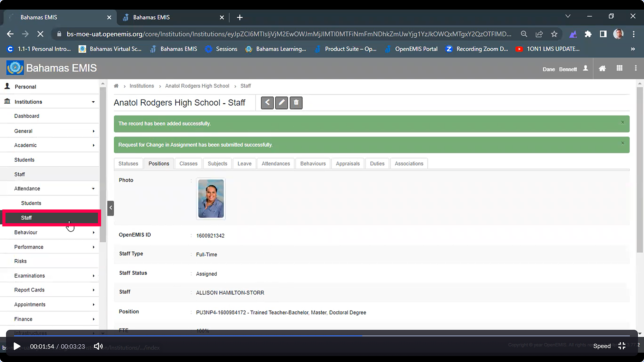Expand the Appointments sidebar menu
This screenshot has height=362, width=644.
[93, 304]
